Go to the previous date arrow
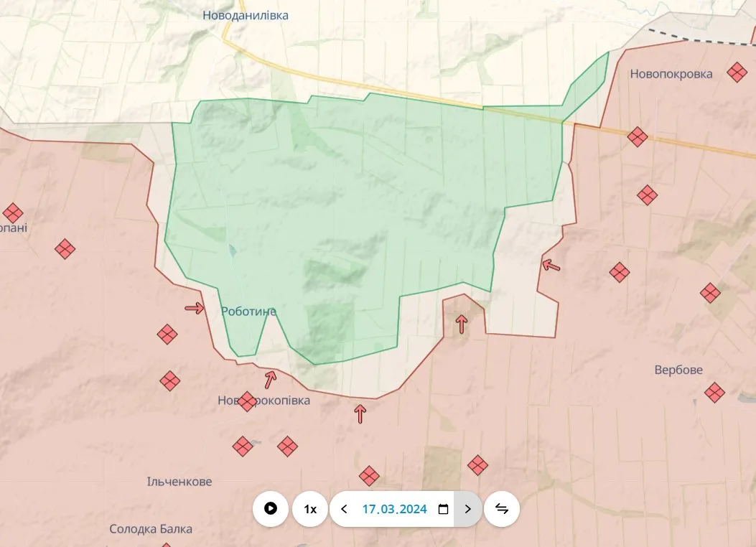Image resolution: width=756 pixels, height=547 pixels. 344,509
